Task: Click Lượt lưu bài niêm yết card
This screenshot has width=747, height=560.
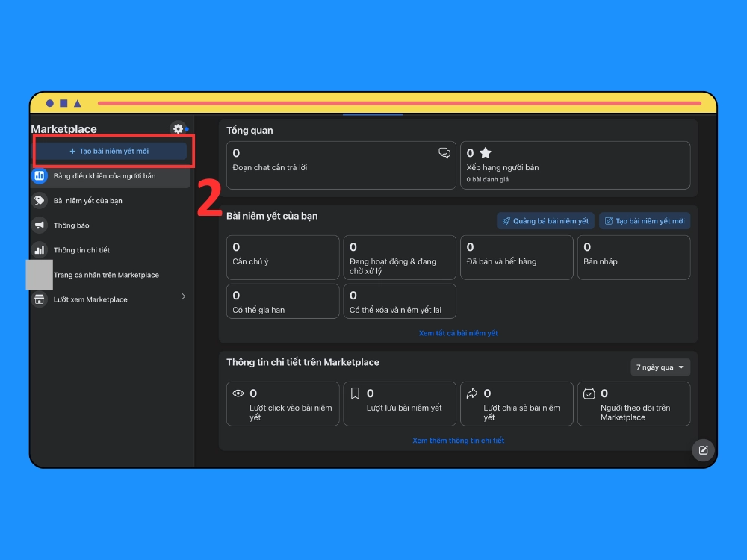Action: pos(399,404)
